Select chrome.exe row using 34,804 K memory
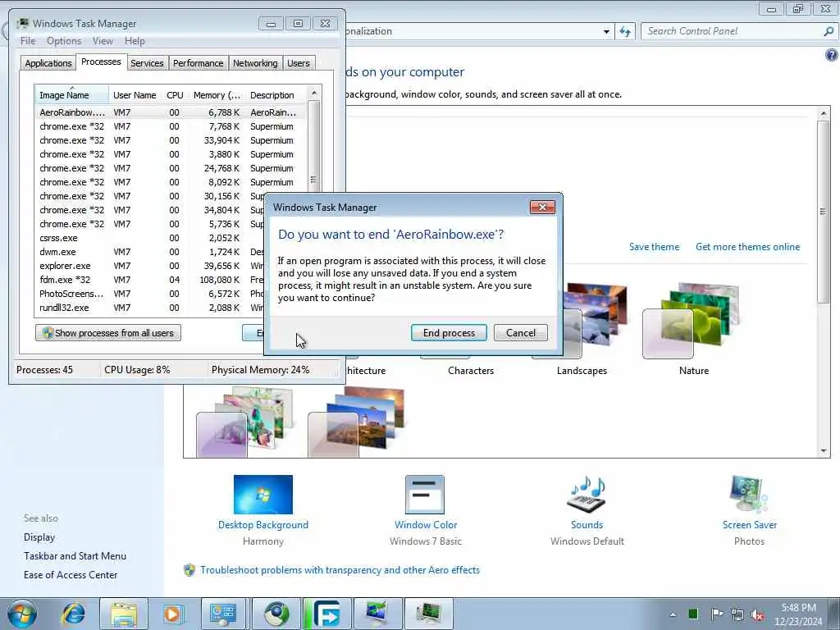Viewport: 840px width, 630px height. 150,210
